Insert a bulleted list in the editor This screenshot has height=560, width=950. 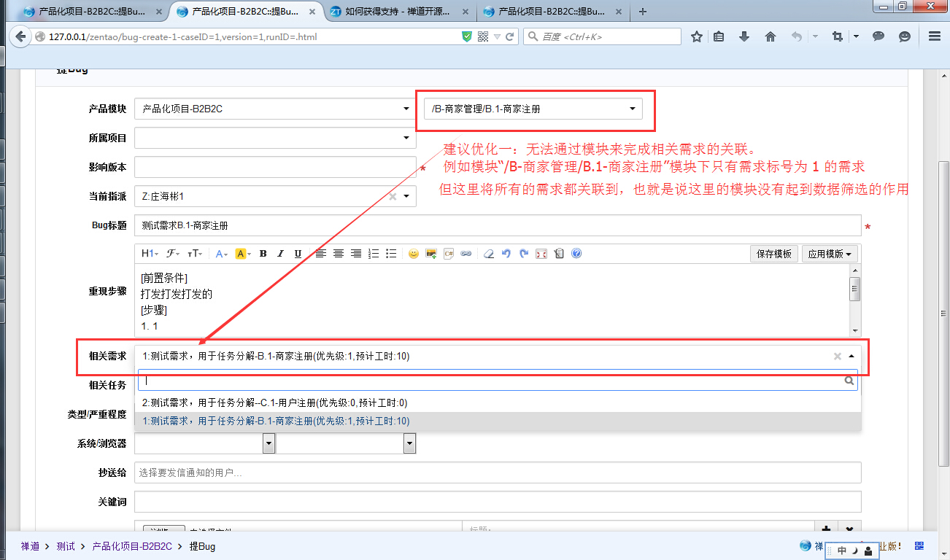click(391, 254)
